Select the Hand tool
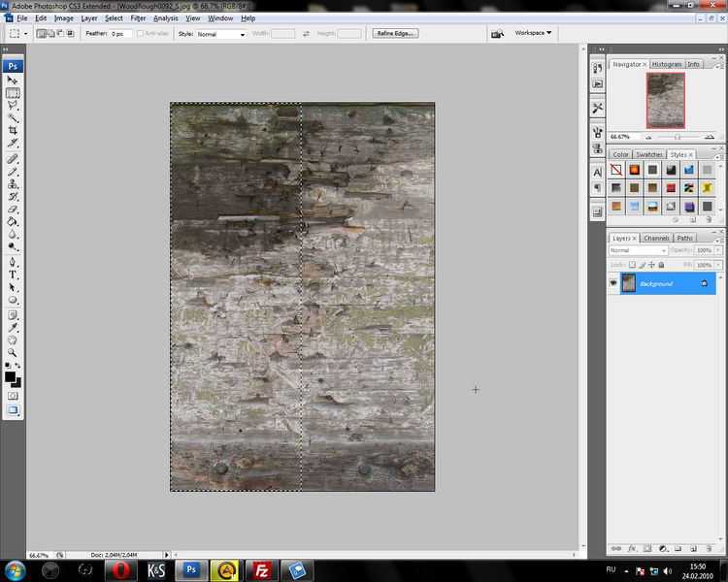The image size is (728, 582). click(13, 340)
